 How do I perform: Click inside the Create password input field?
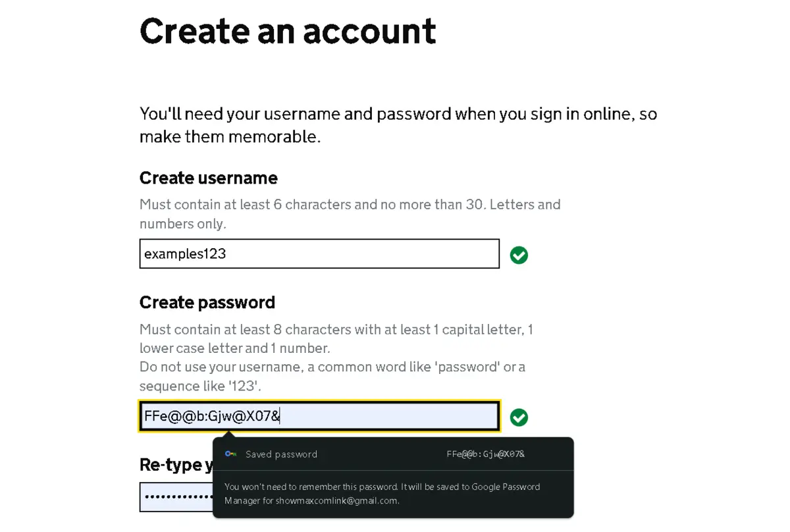(319, 416)
